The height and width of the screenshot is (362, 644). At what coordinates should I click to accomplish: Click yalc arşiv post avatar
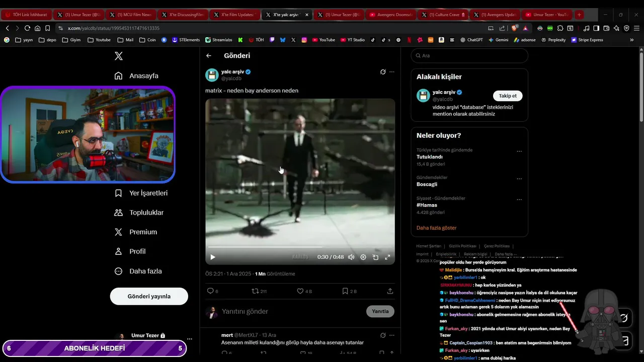tap(212, 75)
